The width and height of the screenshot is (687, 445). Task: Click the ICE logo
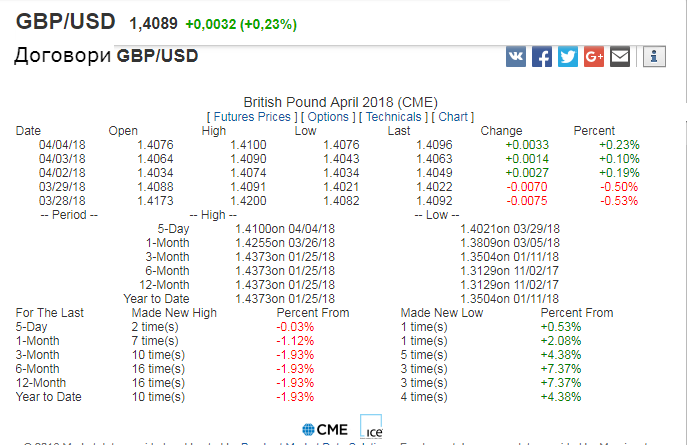click(x=371, y=427)
